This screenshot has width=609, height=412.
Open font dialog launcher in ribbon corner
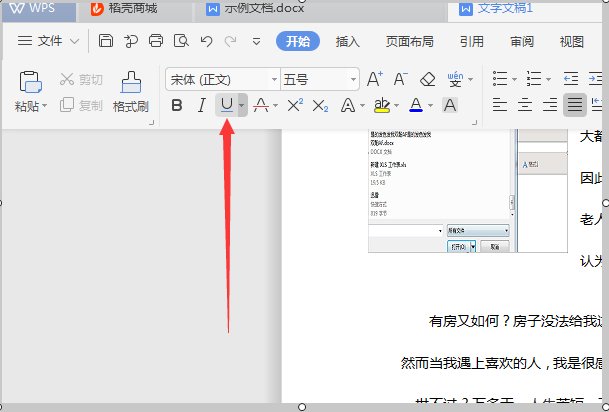point(474,123)
